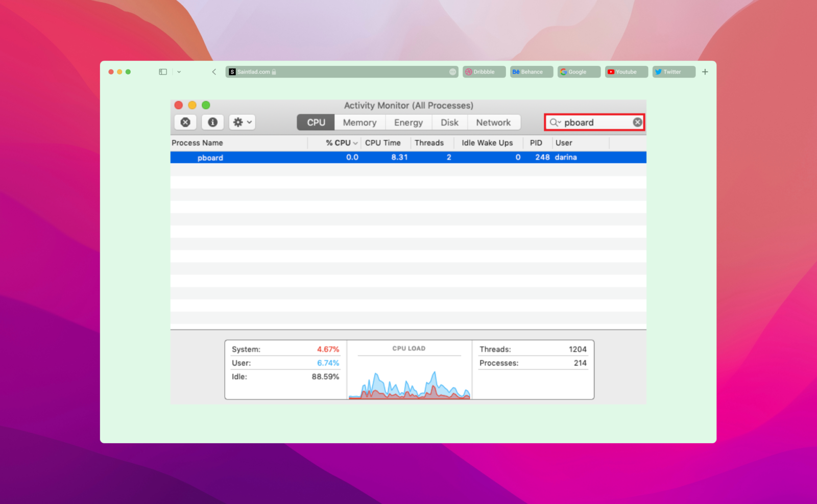
Task: Clear the pboard search with the X icon
Action: click(637, 122)
